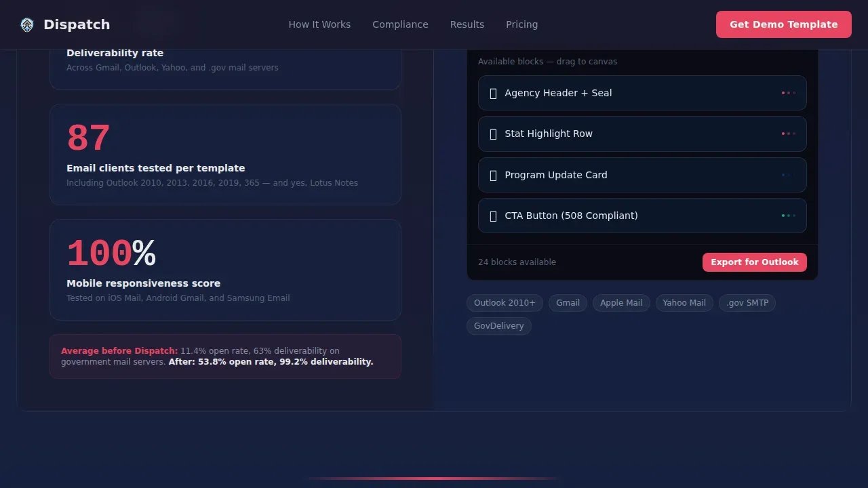Viewport: 868px width, 488px height.
Task: Open the How It Works nav link
Action: pos(319,24)
